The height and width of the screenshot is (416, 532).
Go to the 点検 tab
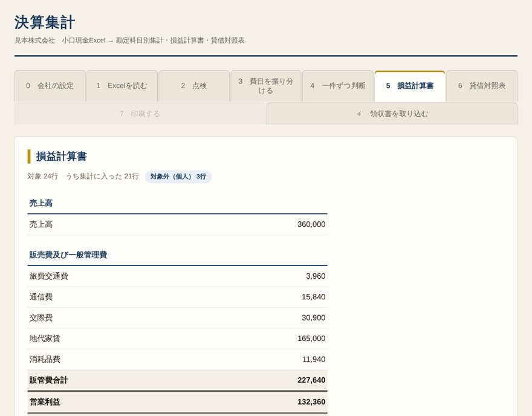tap(194, 86)
